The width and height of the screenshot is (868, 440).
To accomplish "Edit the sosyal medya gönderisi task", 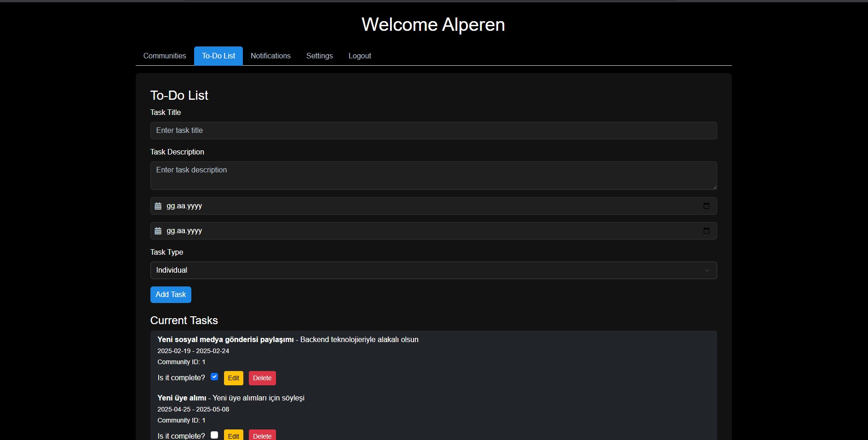I will 234,378.
